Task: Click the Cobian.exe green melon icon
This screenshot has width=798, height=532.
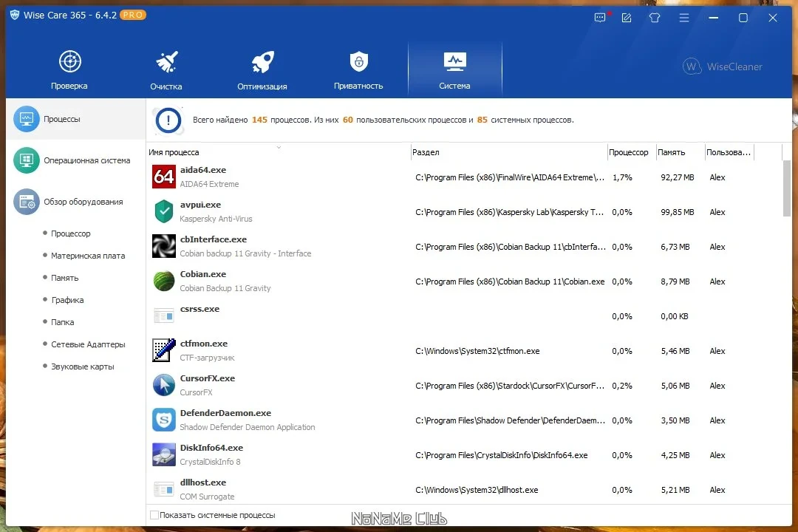Action: (164, 281)
